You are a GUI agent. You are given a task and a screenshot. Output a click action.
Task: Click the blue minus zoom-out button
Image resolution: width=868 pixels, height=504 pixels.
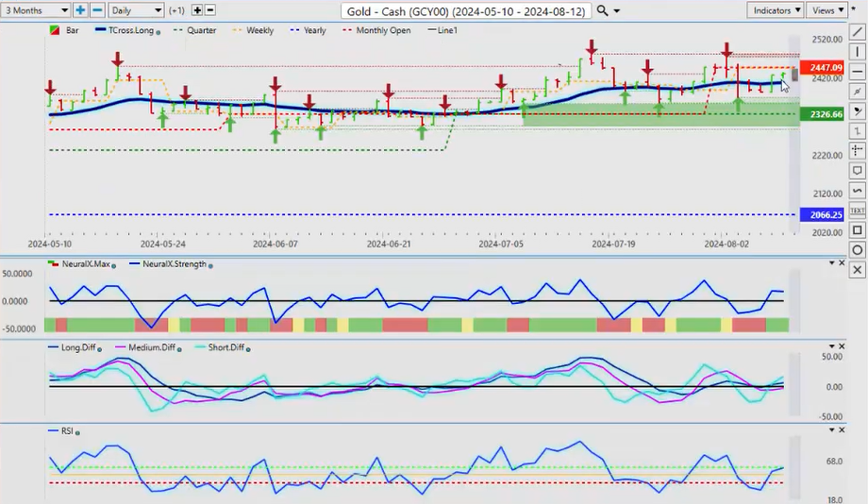(96, 10)
